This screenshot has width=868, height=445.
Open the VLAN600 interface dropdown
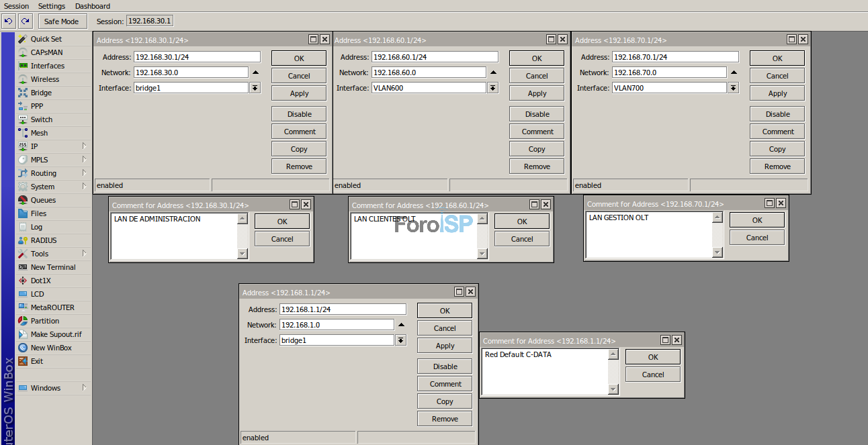tap(492, 87)
